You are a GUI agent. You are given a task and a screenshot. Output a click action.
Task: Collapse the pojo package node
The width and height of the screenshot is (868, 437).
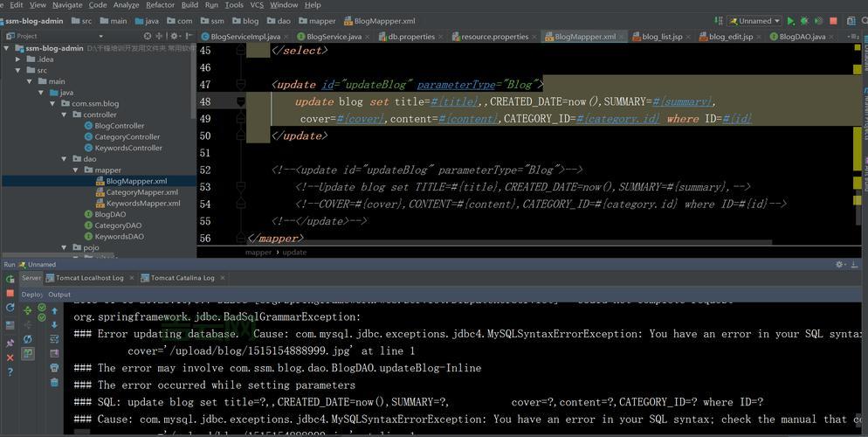[65, 247]
